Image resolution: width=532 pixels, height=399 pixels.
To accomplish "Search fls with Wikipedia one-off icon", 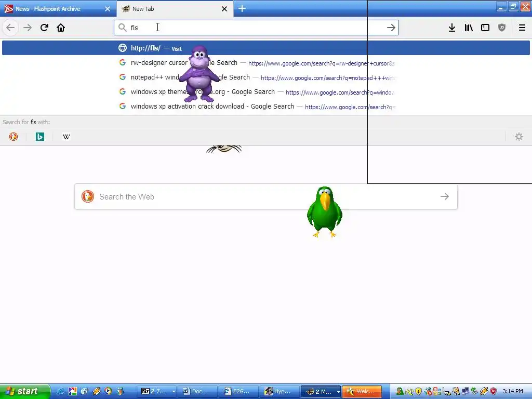I will (x=66, y=137).
